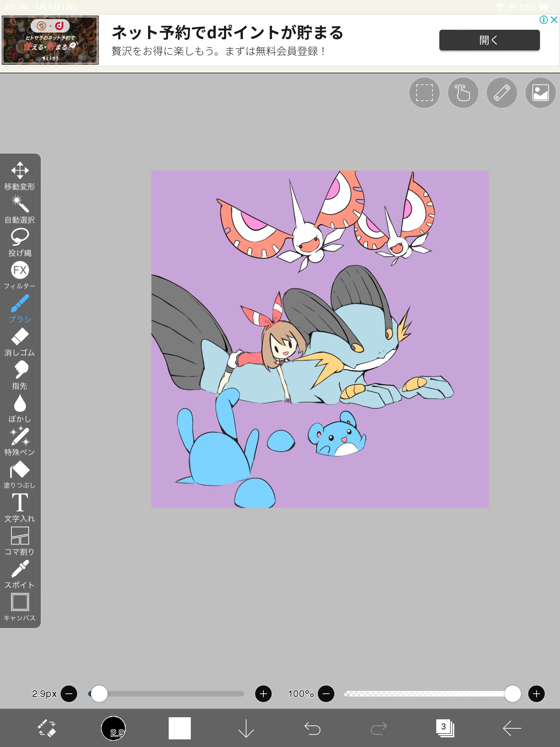Collapse the toolbar with down arrow
Image resolution: width=560 pixels, height=747 pixels.
(246, 728)
